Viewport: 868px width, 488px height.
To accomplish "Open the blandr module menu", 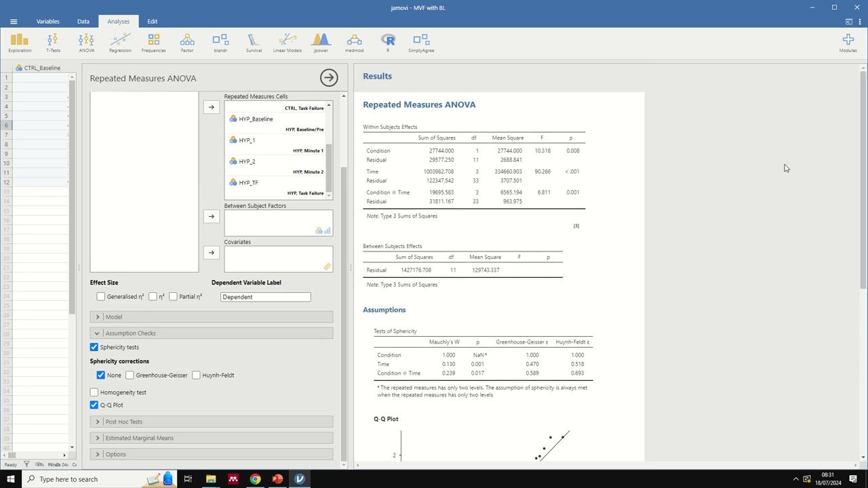I will [220, 43].
